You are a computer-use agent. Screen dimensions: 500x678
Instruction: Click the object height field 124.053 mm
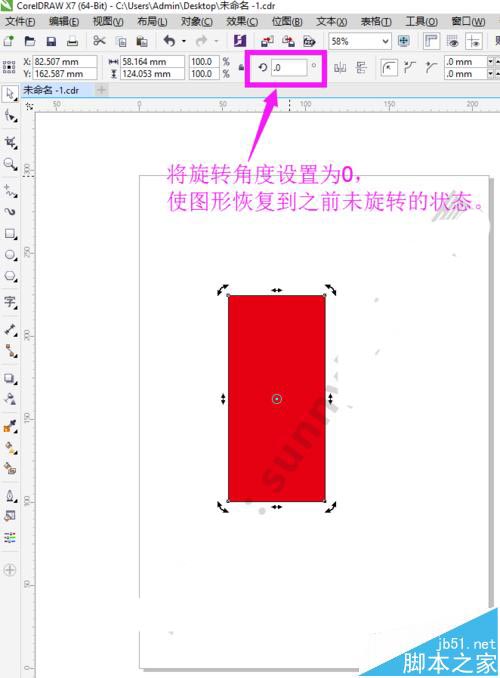(x=152, y=74)
